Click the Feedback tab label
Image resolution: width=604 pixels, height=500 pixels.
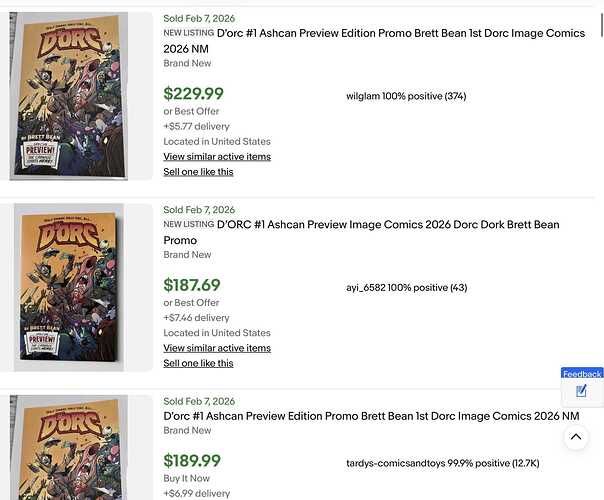[582, 374]
